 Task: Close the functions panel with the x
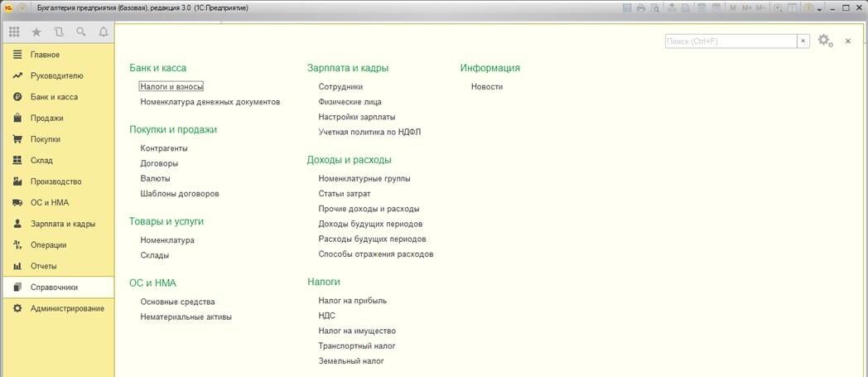pos(848,41)
